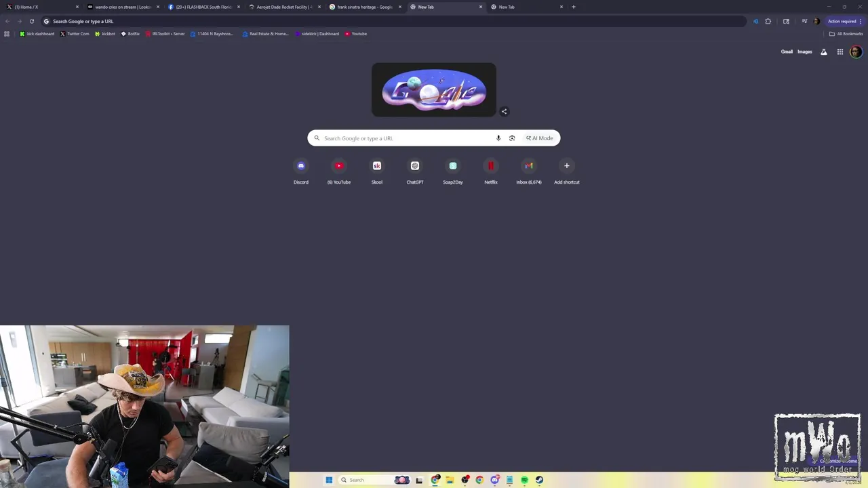Switch to the Home / X tab
The image size is (868, 488).
tap(41, 7)
